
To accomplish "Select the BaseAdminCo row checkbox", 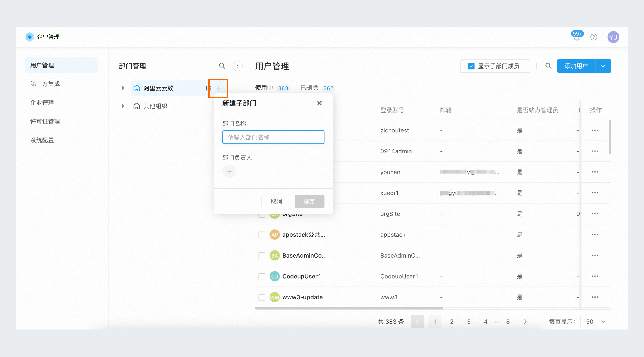I will click(262, 256).
